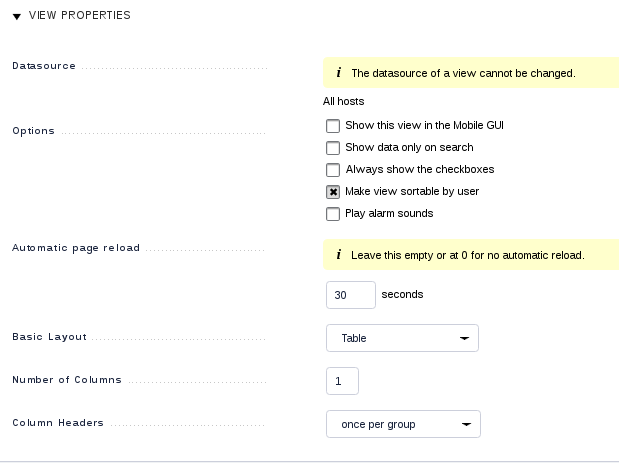Viewport: 619px width, 463px height.
Task: Click the info icon beside reload hint
Action: (x=339, y=255)
